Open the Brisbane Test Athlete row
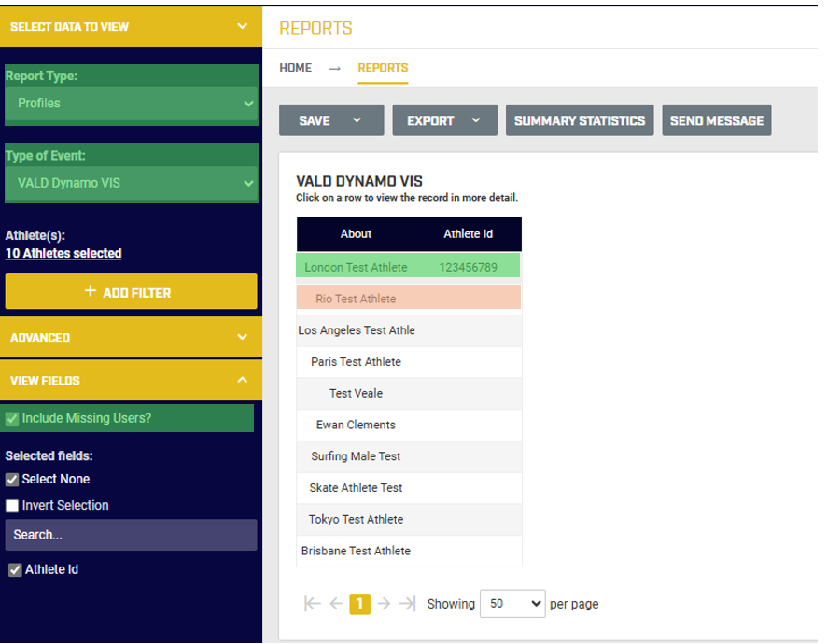 coord(409,552)
